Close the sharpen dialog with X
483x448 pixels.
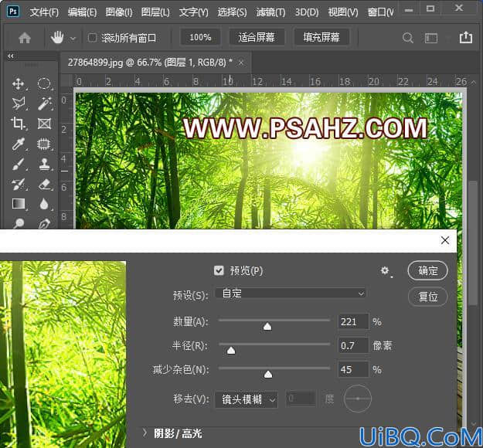[445, 240]
